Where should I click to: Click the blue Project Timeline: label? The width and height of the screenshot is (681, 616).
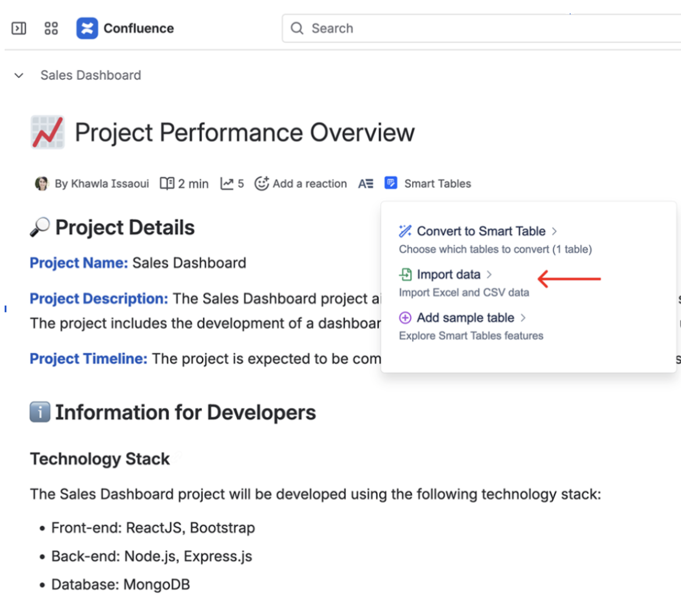point(89,359)
